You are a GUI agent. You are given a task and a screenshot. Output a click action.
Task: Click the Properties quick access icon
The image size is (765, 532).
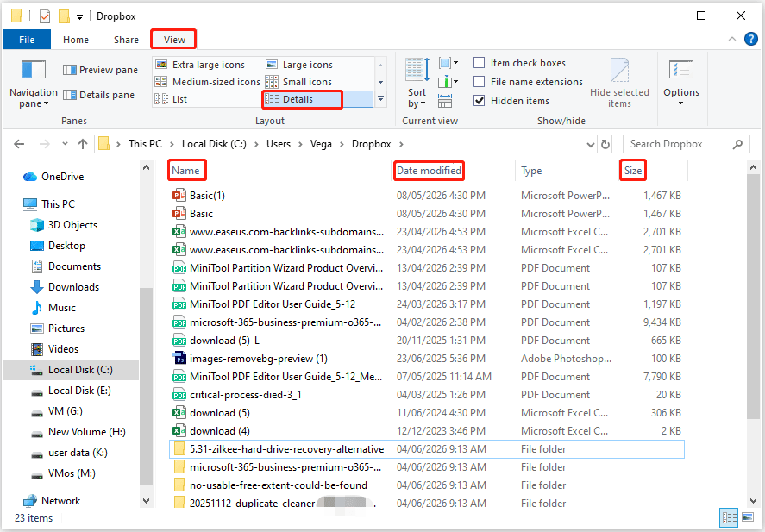point(44,16)
